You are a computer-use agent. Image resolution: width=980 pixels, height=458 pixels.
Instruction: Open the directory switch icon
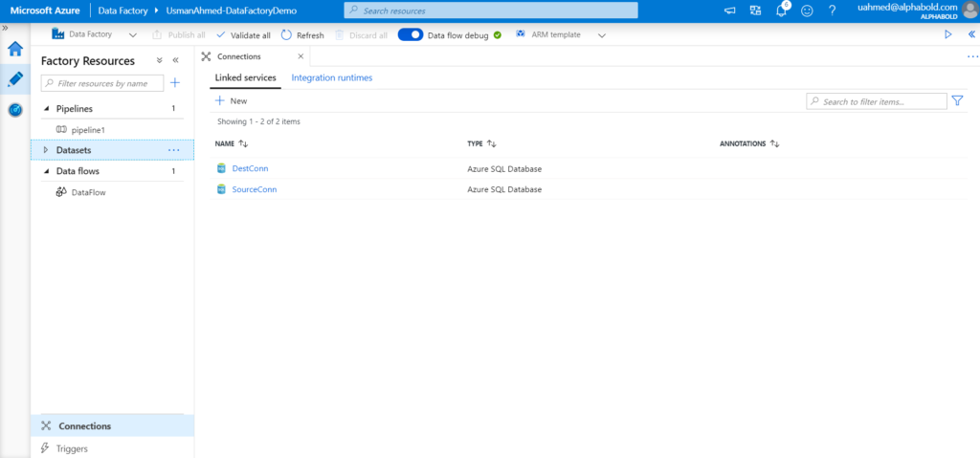tap(756, 11)
